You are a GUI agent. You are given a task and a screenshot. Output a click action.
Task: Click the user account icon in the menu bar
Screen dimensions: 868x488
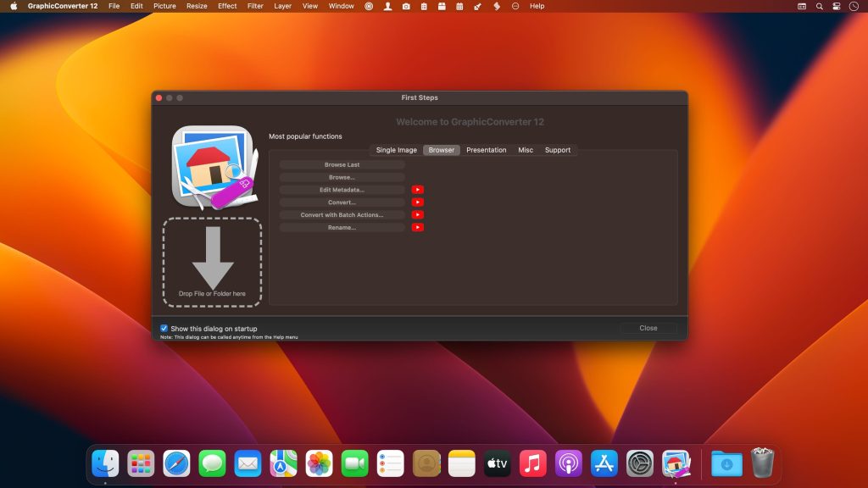[387, 6]
